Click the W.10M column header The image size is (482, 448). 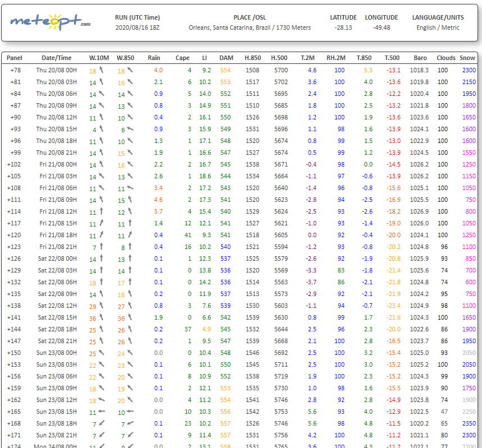(99, 58)
